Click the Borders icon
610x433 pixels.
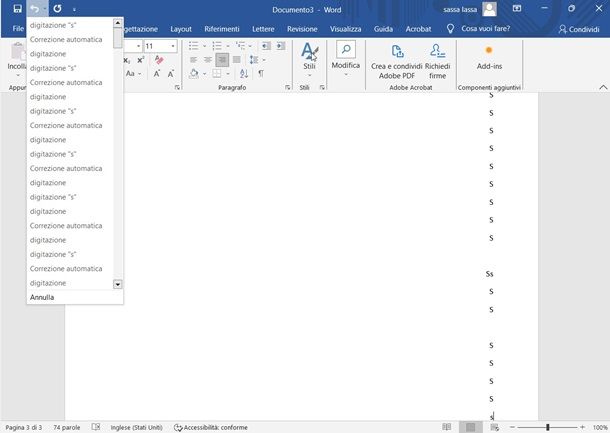tap(217, 74)
